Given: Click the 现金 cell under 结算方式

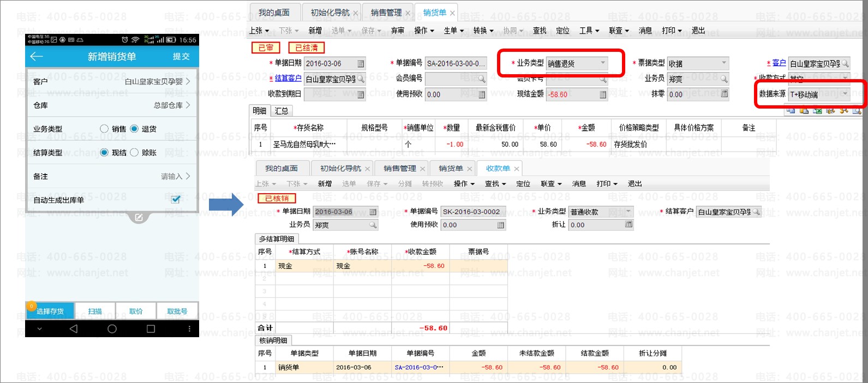Looking at the screenshot, I should 304,266.
